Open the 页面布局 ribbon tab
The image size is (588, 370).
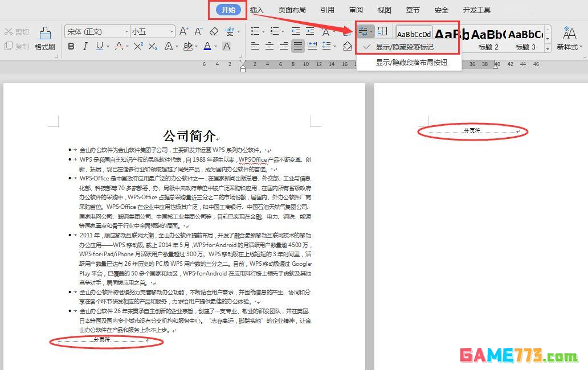coord(292,10)
